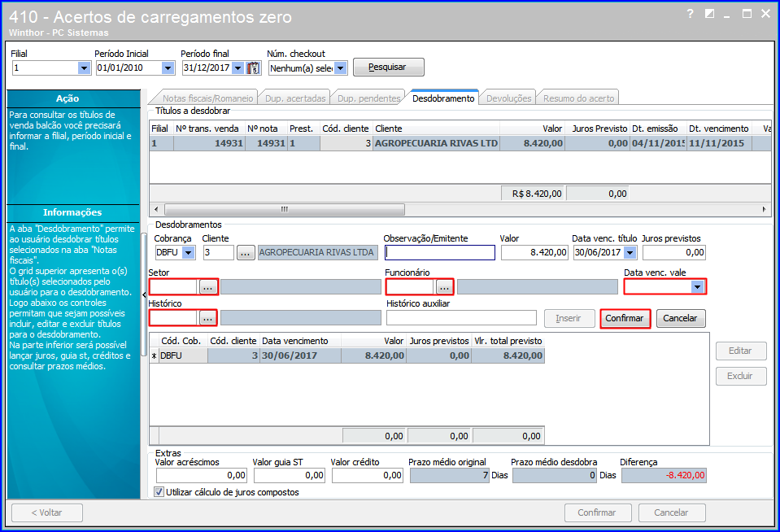
Task: Open Setor lookup ellipsis button
Action: tap(208, 287)
